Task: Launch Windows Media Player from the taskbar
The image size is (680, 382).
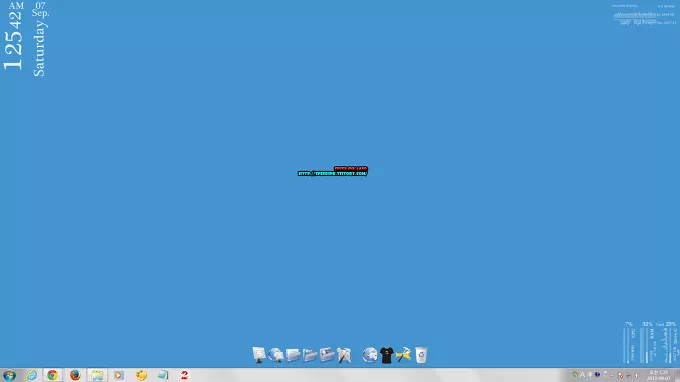Action: (119, 375)
